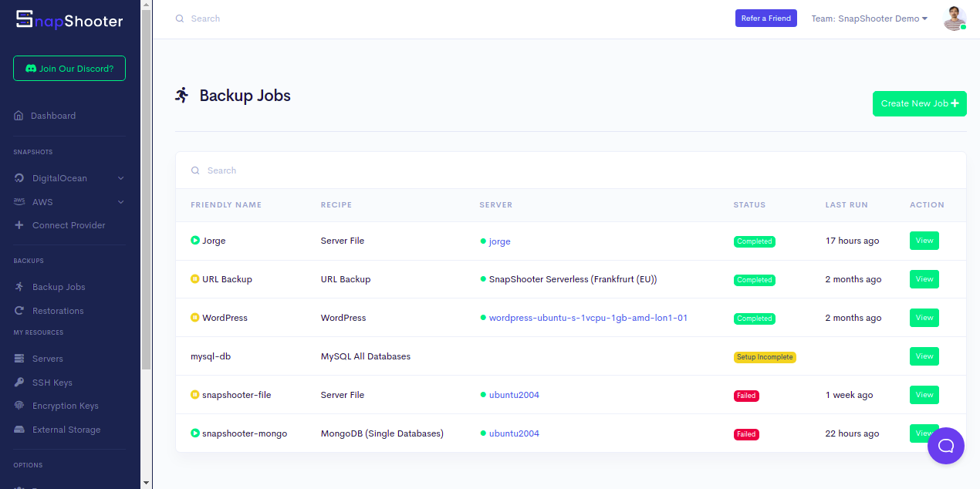This screenshot has width=980, height=489.
Task: Click the yellow pause icon beside URL Backup
Action: click(195, 279)
